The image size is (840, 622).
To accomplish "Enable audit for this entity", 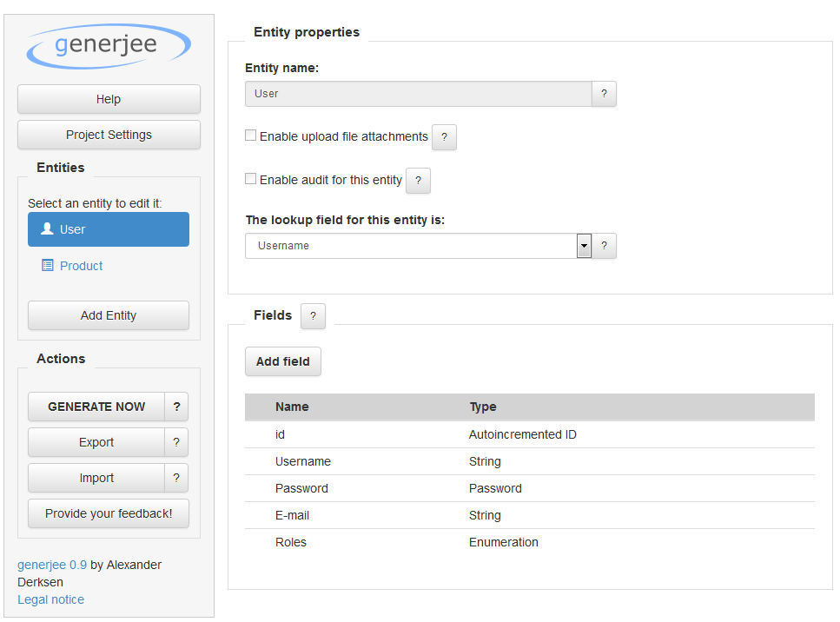I will [x=251, y=179].
